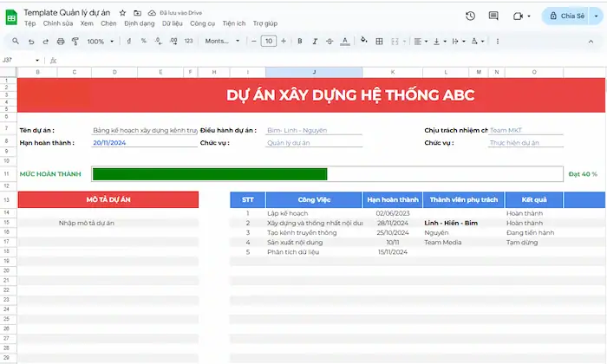Open the Tiện ích menu
Image resolution: width=607 pixels, height=364 pixels.
(234, 23)
